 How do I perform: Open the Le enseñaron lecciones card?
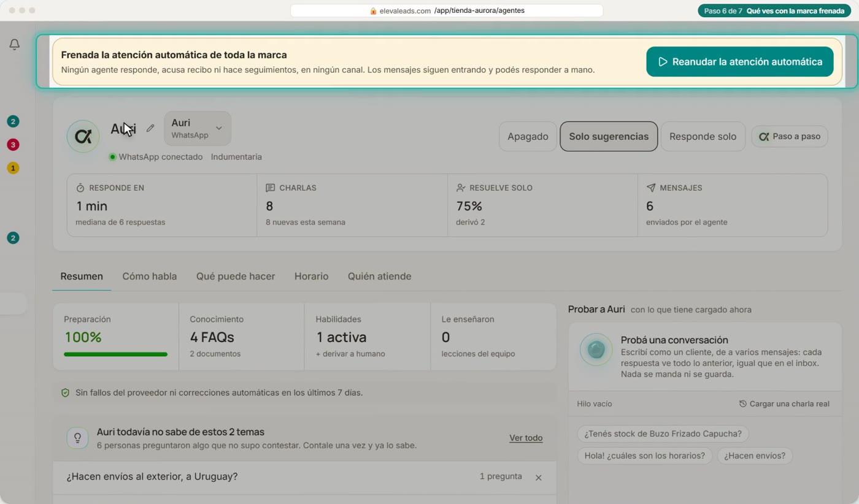pos(493,337)
